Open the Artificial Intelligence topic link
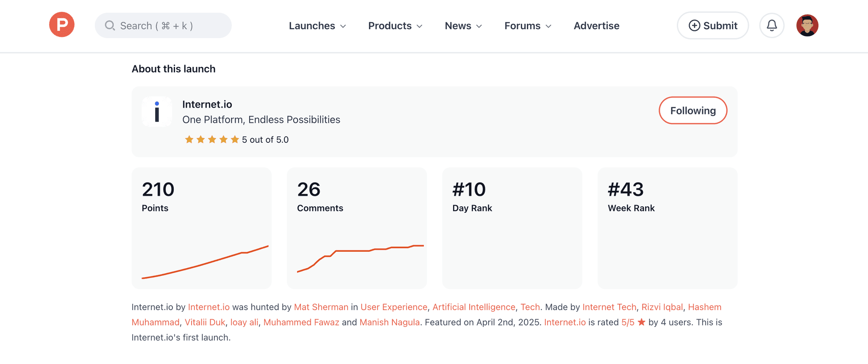The width and height of the screenshot is (868, 364). (474, 307)
